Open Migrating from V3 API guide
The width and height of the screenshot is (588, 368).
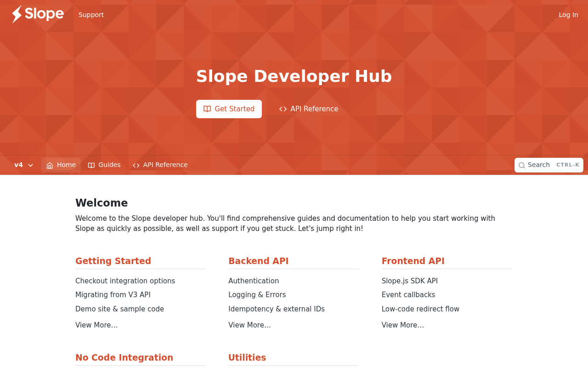point(113,295)
